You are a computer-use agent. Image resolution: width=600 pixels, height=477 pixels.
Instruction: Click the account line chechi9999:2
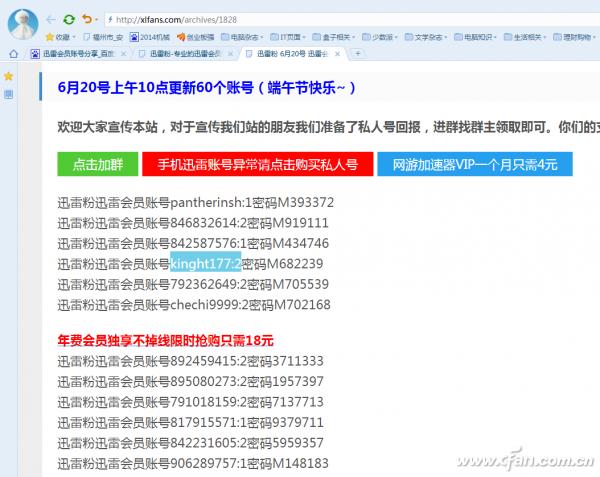pos(194,305)
